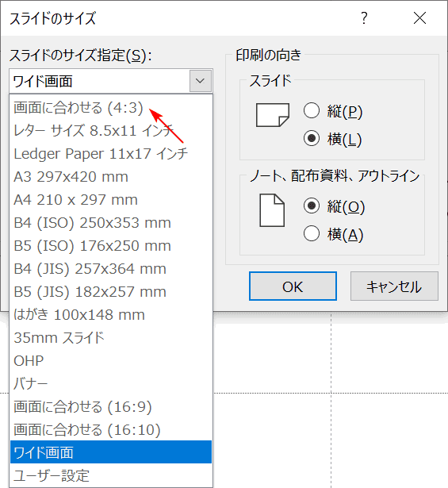Choose highlighted ワイド画面 list option
The width and height of the screenshot is (448, 488).
point(111,452)
